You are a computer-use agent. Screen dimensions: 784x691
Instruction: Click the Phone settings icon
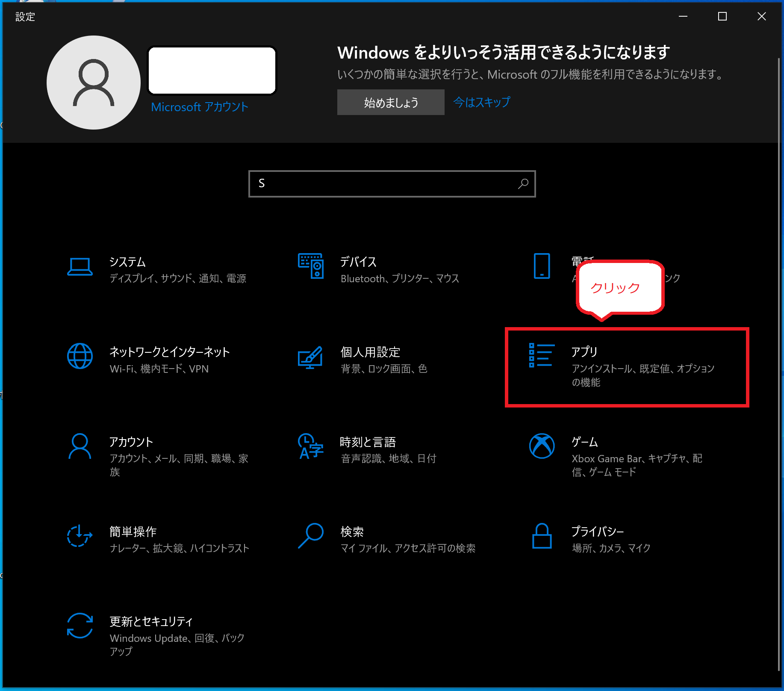(x=542, y=266)
